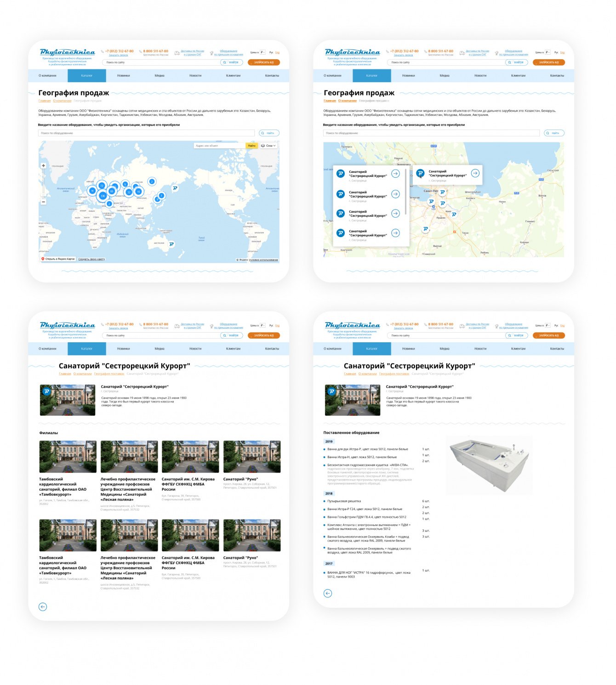Open Новинки in the St. Petersburg map page menu

[408, 75]
